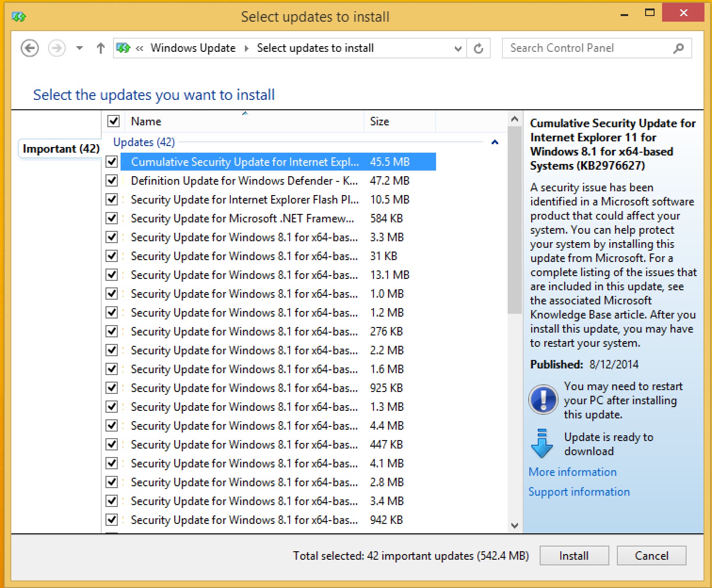
Task: Click the Search Control Panel field
Action: tap(589, 48)
